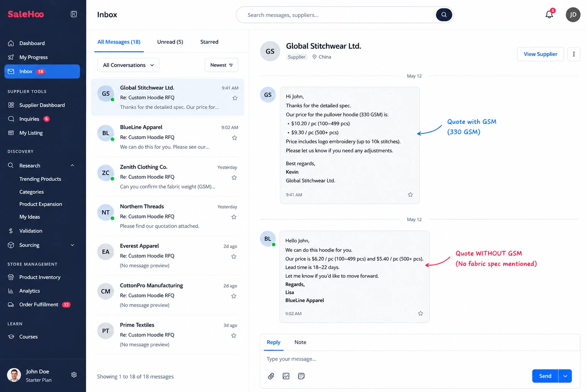587x392 pixels.
Task: Click the My Progress rocket icon
Action: (11, 57)
